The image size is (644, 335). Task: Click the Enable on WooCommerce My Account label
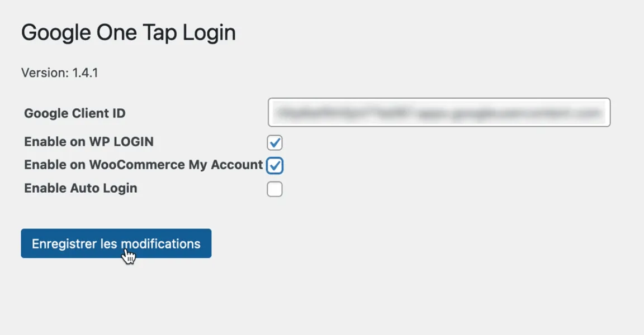[x=143, y=165]
